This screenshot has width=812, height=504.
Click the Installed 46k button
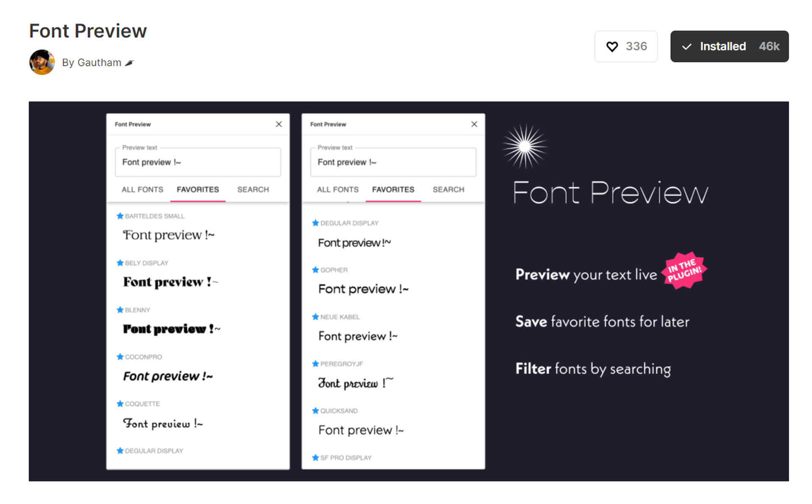[729, 47]
